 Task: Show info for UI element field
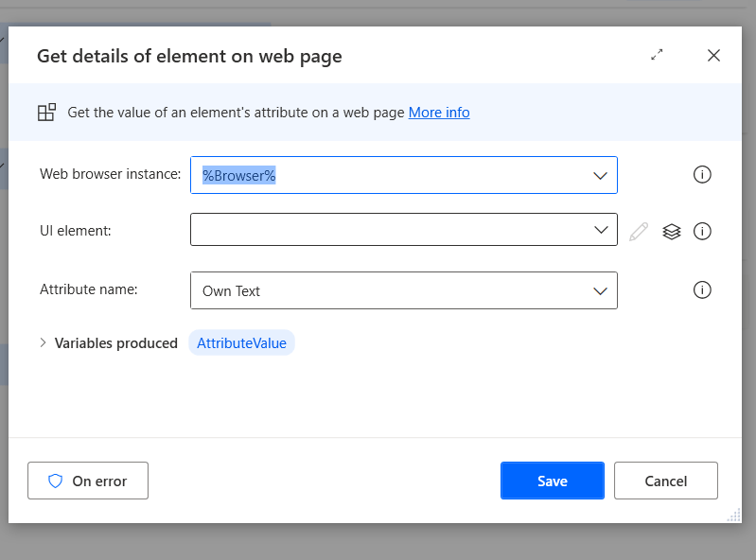point(702,231)
